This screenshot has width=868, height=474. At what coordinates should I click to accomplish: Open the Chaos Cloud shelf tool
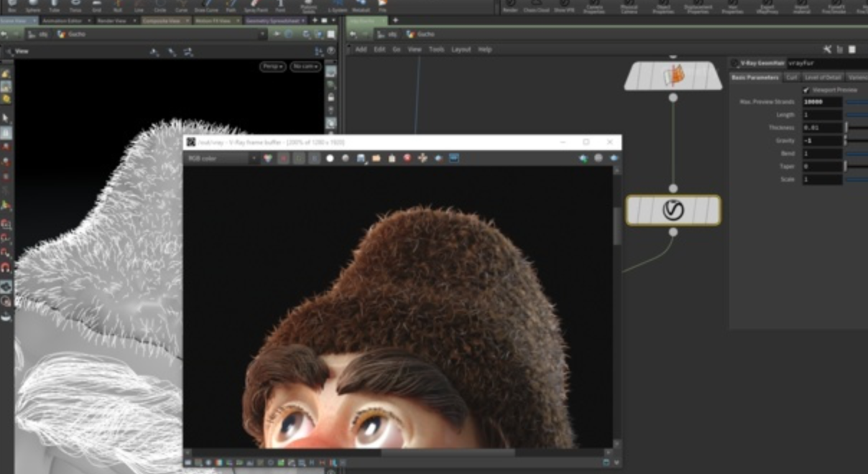click(536, 6)
